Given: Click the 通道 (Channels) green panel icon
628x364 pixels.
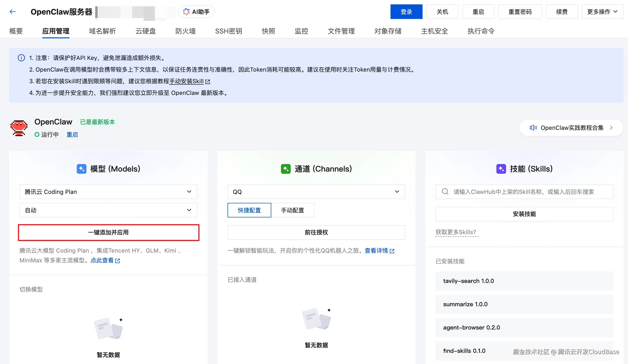Looking at the screenshot, I should (x=286, y=169).
